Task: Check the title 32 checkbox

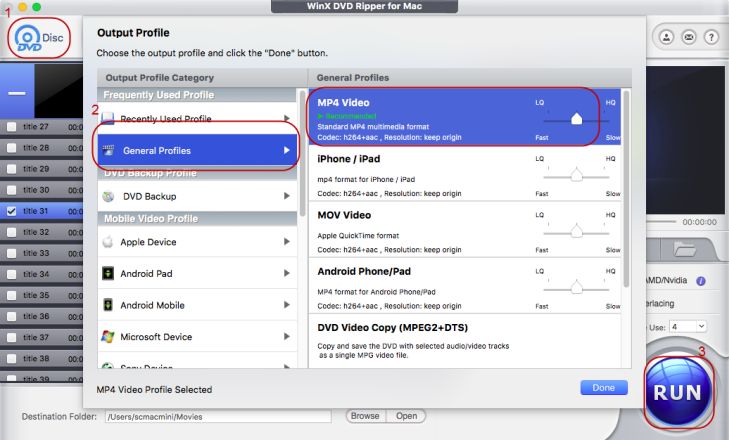Action: (12, 232)
